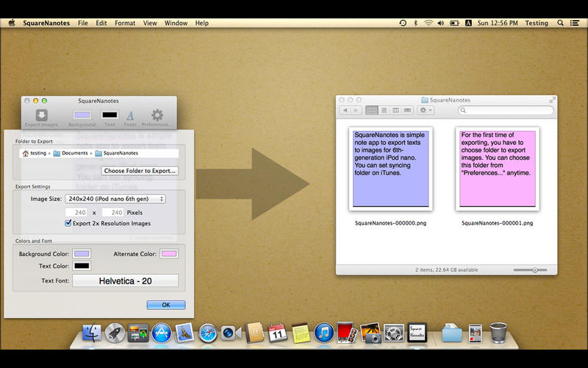
Task: Open Mission Control from the Dock
Action: point(138,333)
